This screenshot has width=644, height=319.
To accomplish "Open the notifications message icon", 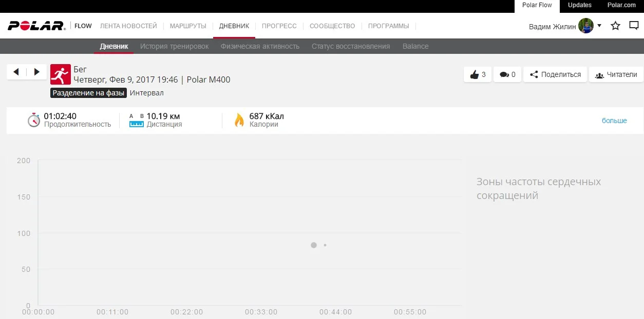I will pos(634,26).
